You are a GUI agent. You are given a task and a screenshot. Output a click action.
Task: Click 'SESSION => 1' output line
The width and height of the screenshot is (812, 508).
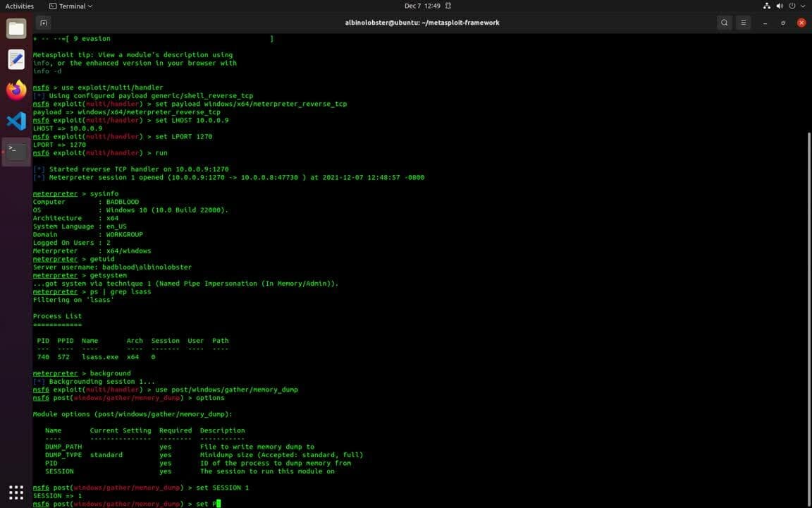click(57, 496)
